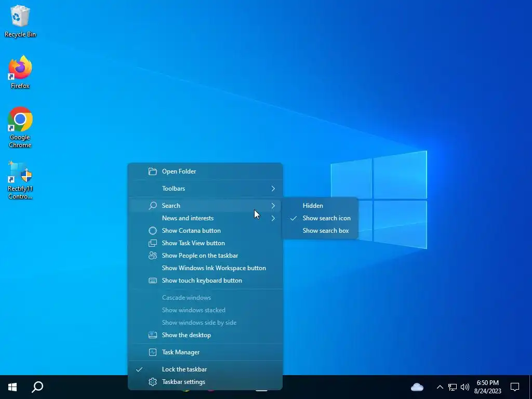Click the taskbar search magnifier icon
Image resolution: width=532 pixels, height=399 pixels.
pyautogui.click(x=37, y=387)
